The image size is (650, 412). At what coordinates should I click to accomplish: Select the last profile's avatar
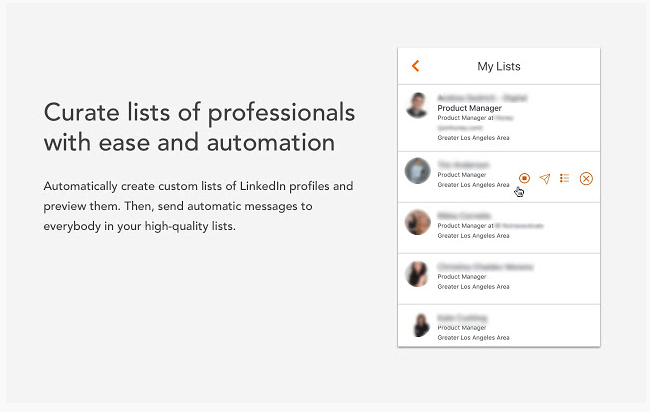coord(421,325)
